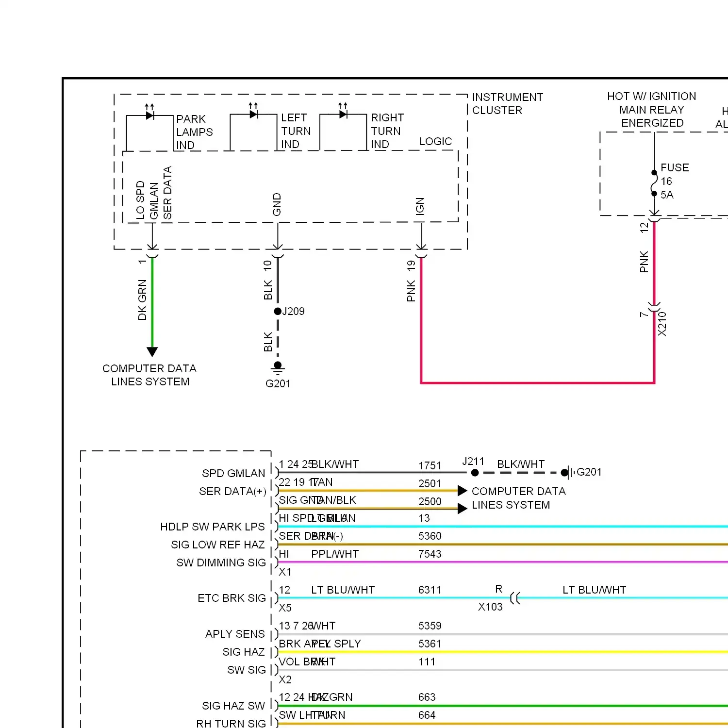Click the SER DATA(+) label

(x=232, y=491)
